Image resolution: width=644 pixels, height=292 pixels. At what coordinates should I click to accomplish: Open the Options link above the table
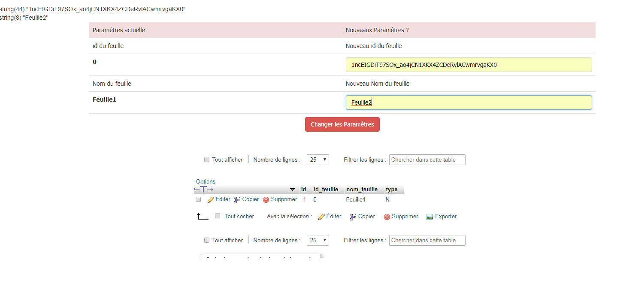coord(206,181)
